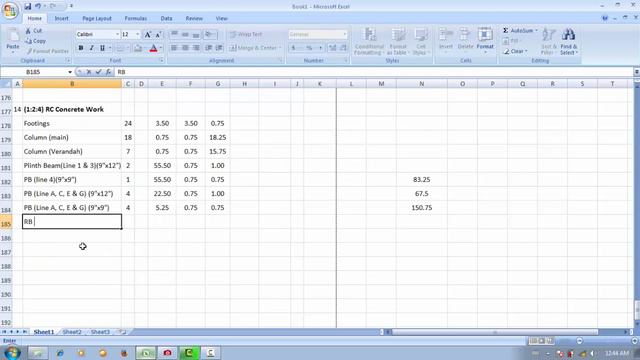
Task: Click the Insert Worksheet tab button
Action: (122, 332)
